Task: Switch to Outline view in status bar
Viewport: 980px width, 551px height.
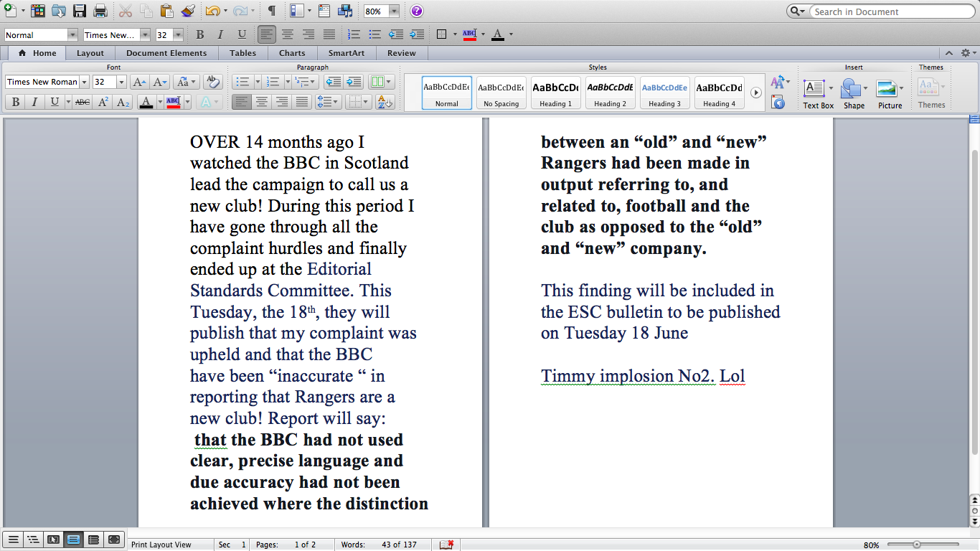Action: [32, 539]
